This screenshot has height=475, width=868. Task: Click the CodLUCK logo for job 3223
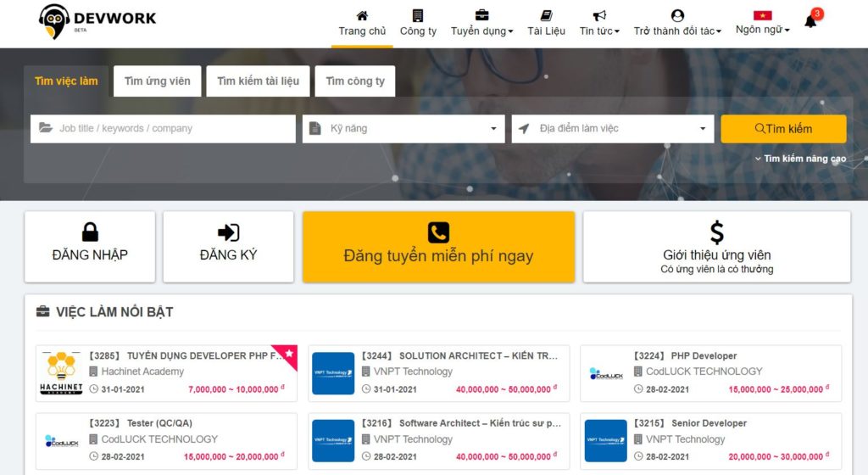click(61, 441)
